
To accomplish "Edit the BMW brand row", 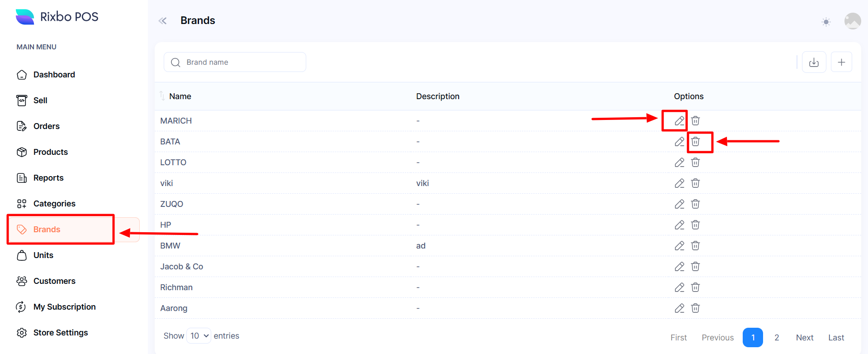I will pos(679,246).
